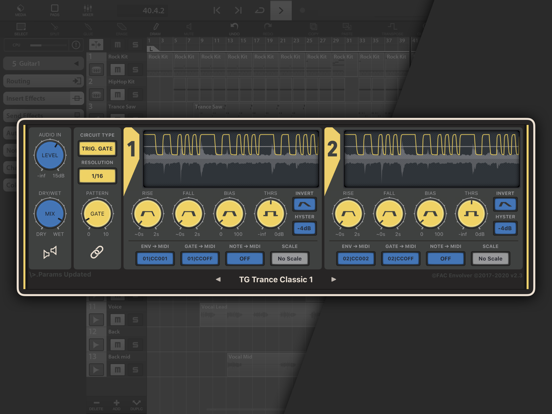Click the speaker monitor icon below Mix knob
The image size is (552, 414).
click(50, 252)
